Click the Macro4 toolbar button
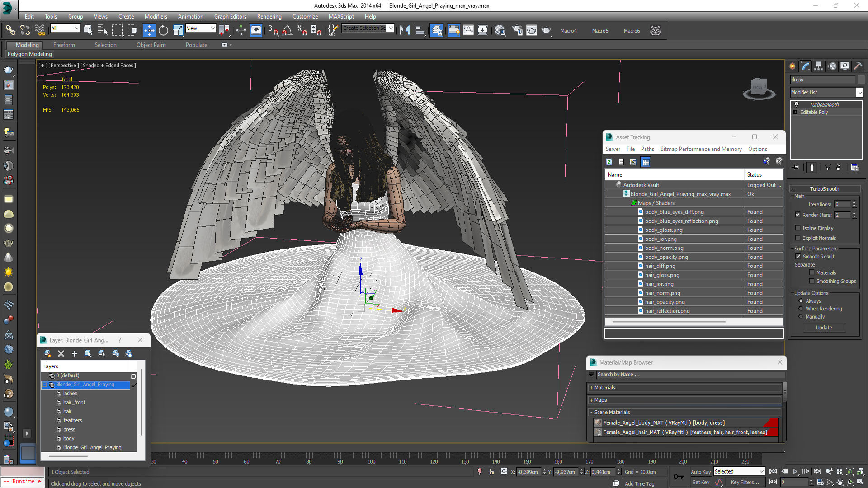The image size is (868, 488). pos(568,31)
